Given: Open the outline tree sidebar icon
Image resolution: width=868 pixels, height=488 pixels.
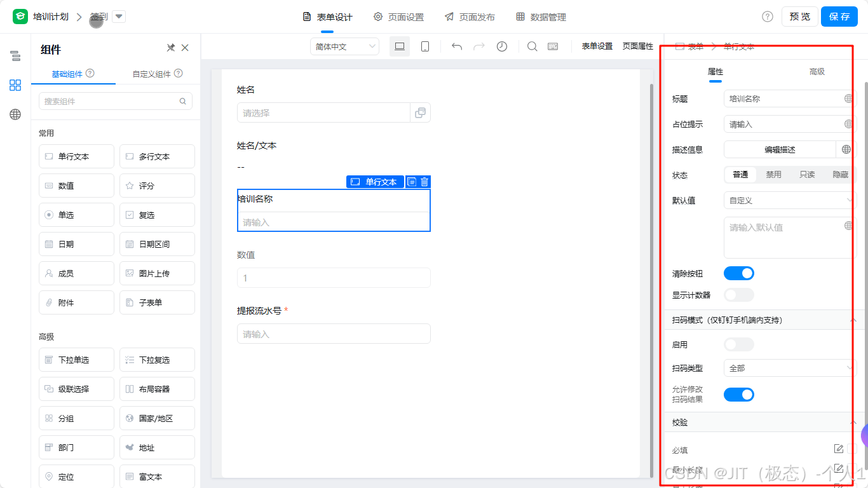Looking at the screenshot, I should pyautogui.click(x=15, y=56).
